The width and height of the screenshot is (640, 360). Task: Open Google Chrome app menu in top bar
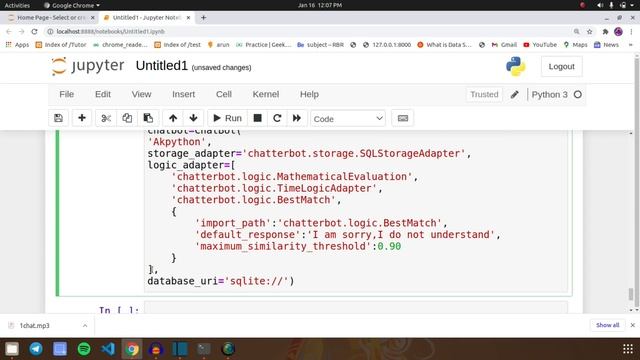72,5
